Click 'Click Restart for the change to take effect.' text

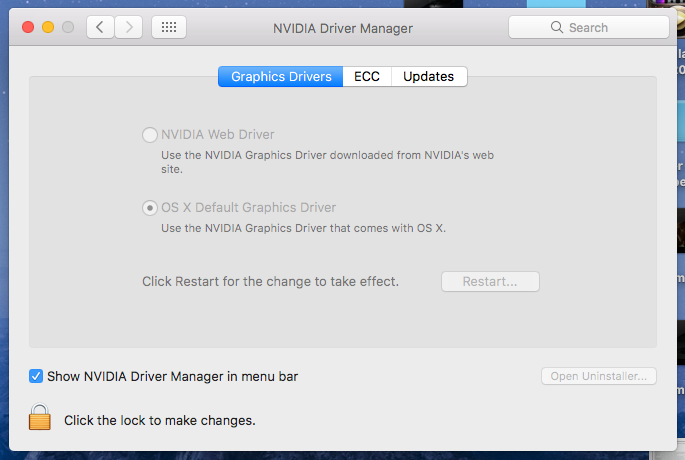270,281
